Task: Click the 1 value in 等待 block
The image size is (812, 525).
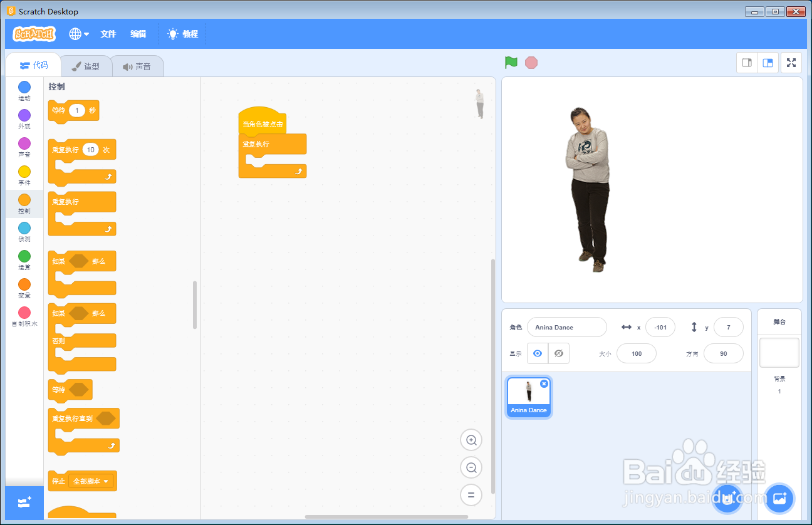Action: (x=77, y=110)
